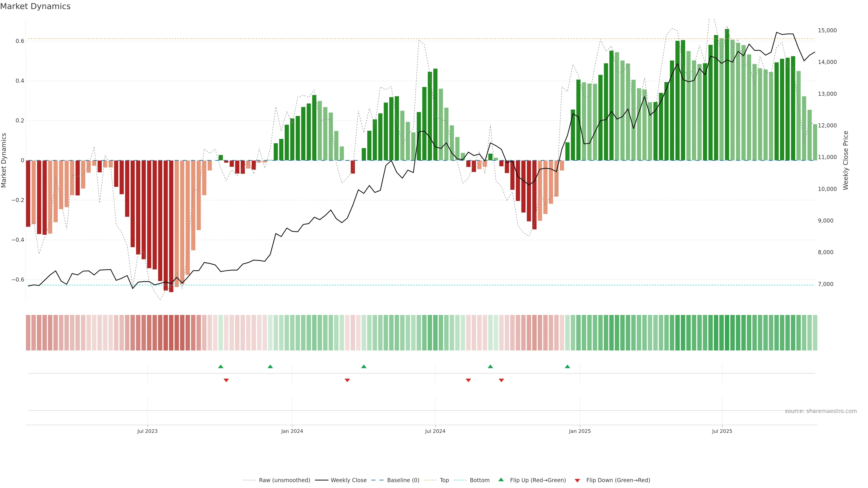Click the source: sharemaestro.com text

coord(821,411)
